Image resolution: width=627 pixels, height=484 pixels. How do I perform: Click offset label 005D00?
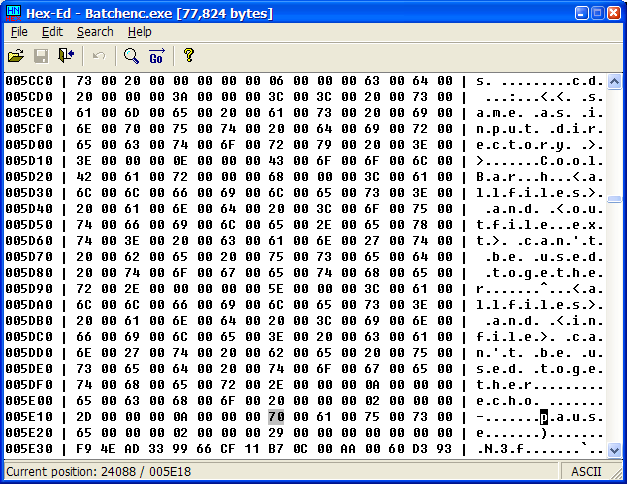(x=29, y=145)
